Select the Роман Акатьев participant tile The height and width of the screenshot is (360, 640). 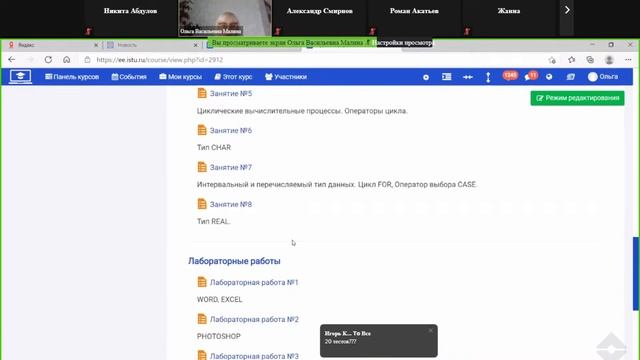(x=414, y=18)
